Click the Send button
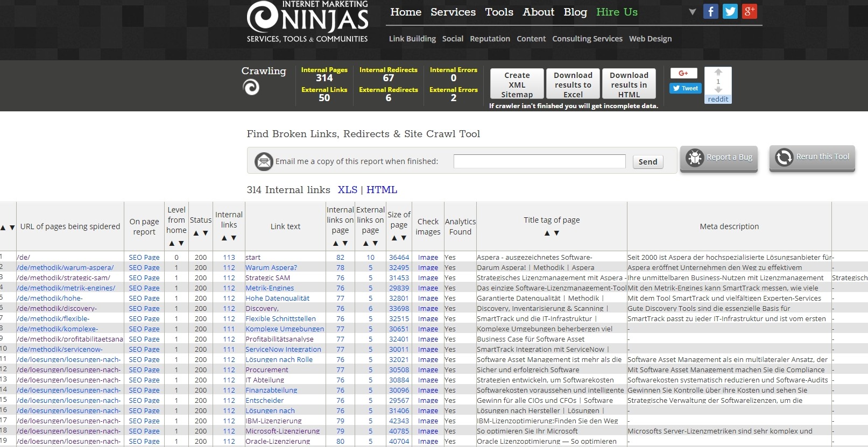Viewport: 868px width, 447px height. [x=648, y=161]
